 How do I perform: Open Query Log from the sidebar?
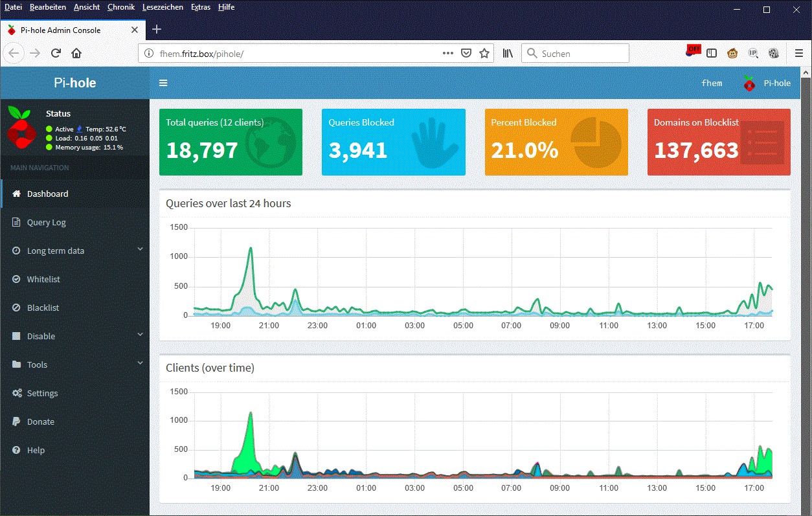pyautogui.click(x=75, y=222)
